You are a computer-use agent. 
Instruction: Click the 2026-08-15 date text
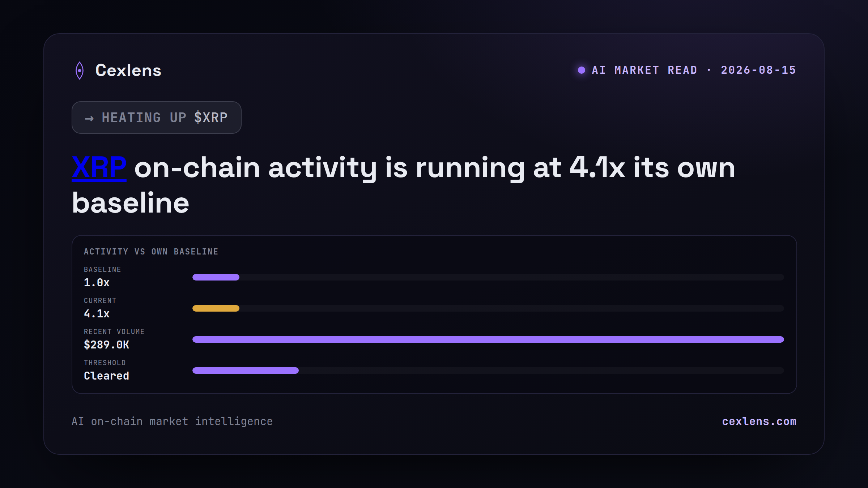758,70
